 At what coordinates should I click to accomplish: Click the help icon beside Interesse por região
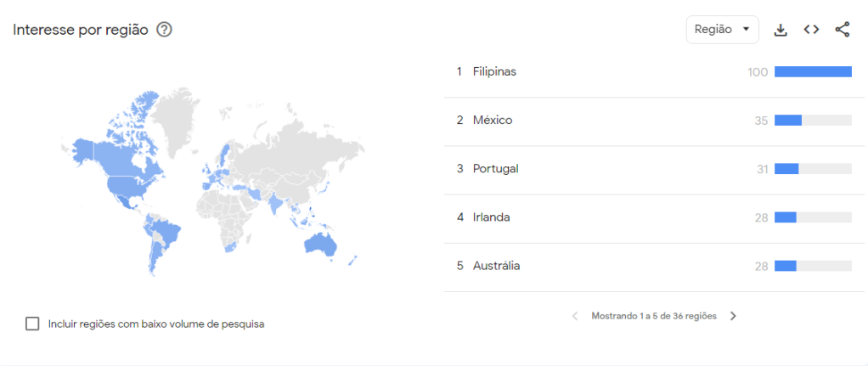coord(165,30)
